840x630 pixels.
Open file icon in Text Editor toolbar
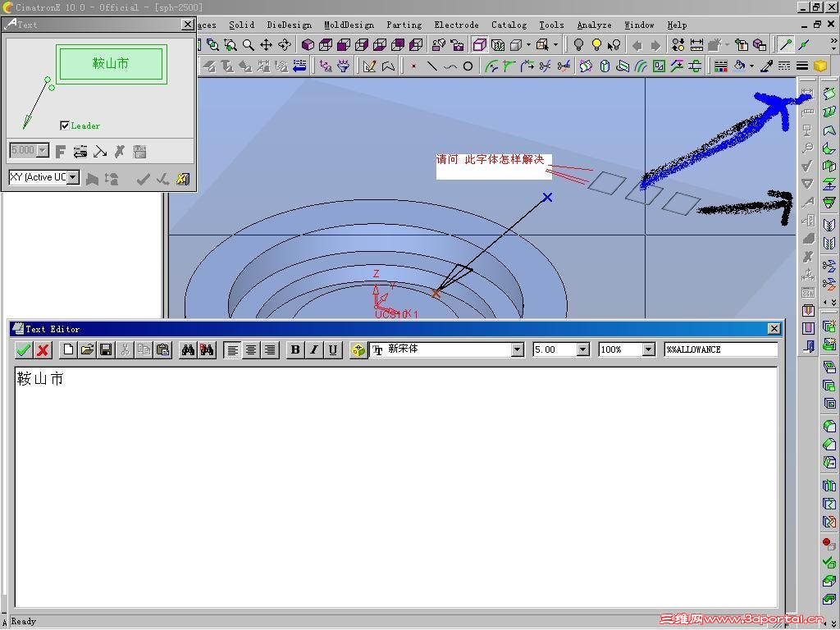(87, 349)
